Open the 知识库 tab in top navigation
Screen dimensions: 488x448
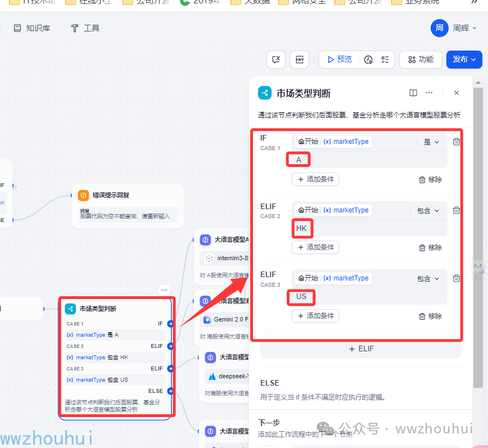33,28
